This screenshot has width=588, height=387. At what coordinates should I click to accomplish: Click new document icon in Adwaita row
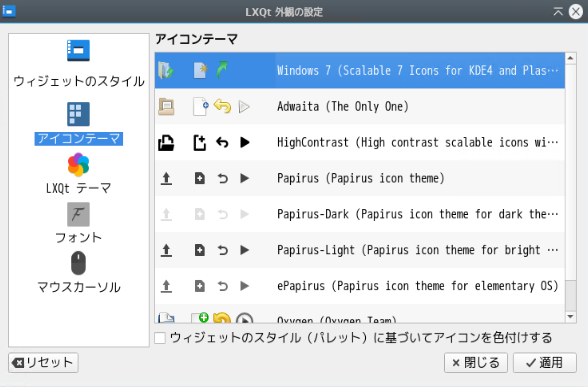click(x=201, y=106)
